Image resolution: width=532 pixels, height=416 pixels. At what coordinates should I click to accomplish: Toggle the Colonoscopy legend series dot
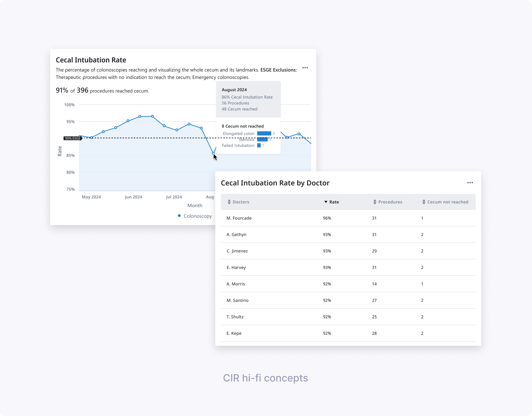click(x=179, y=216)
